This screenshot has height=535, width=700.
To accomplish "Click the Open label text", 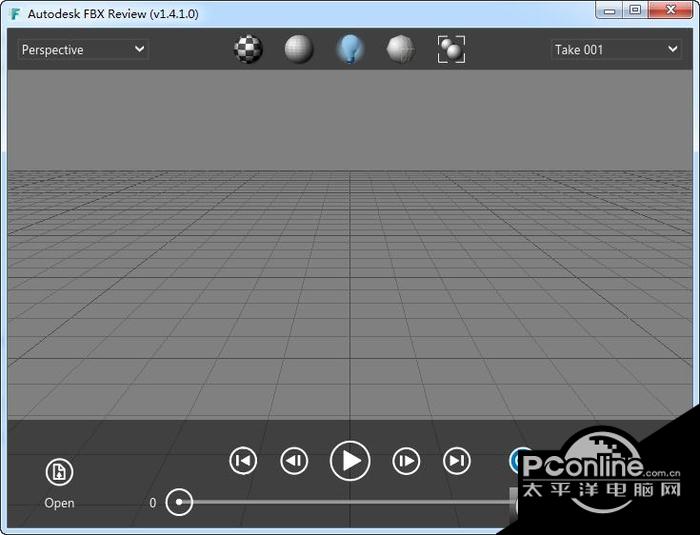I will click(x=59, y=503).
